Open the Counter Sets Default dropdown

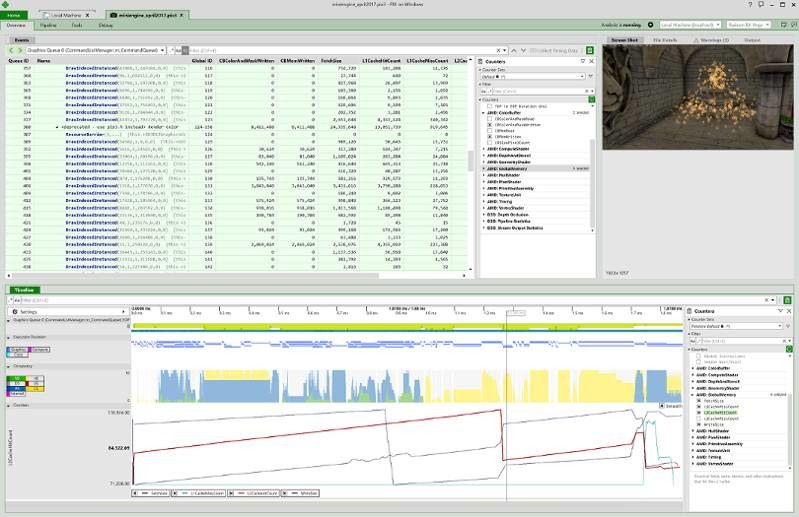532,76
